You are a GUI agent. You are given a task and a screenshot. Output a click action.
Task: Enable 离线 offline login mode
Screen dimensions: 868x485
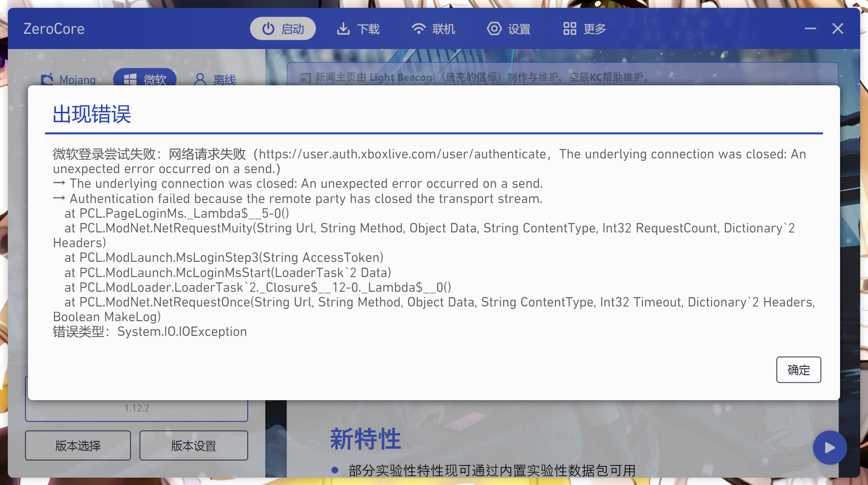215,79
